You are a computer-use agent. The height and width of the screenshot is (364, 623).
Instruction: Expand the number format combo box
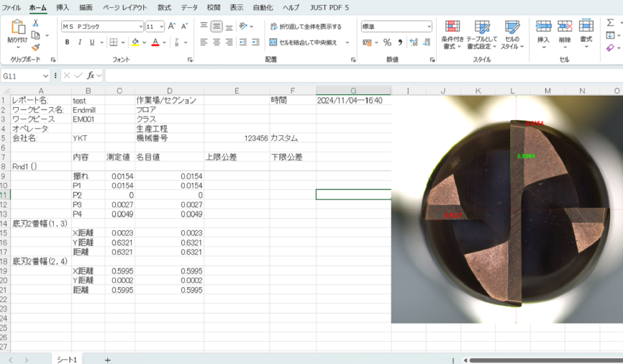[429, 27]
